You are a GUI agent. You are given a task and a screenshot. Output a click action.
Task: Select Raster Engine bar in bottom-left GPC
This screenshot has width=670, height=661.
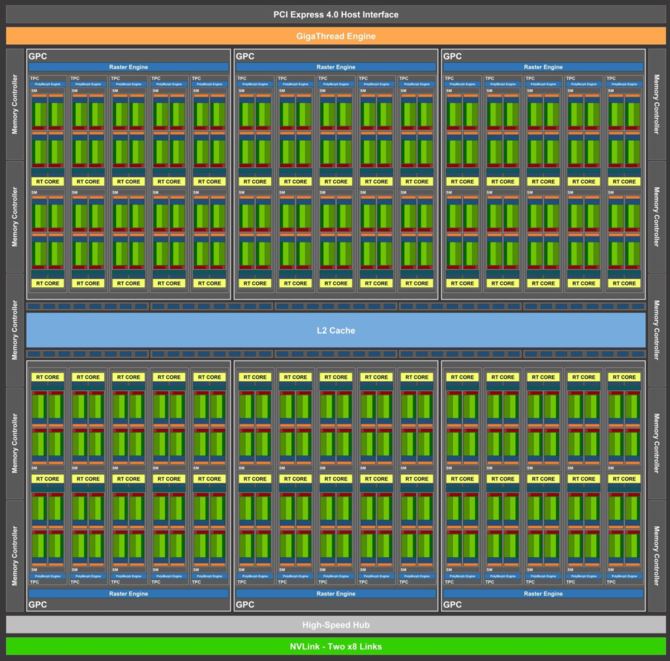click(128, 593)
